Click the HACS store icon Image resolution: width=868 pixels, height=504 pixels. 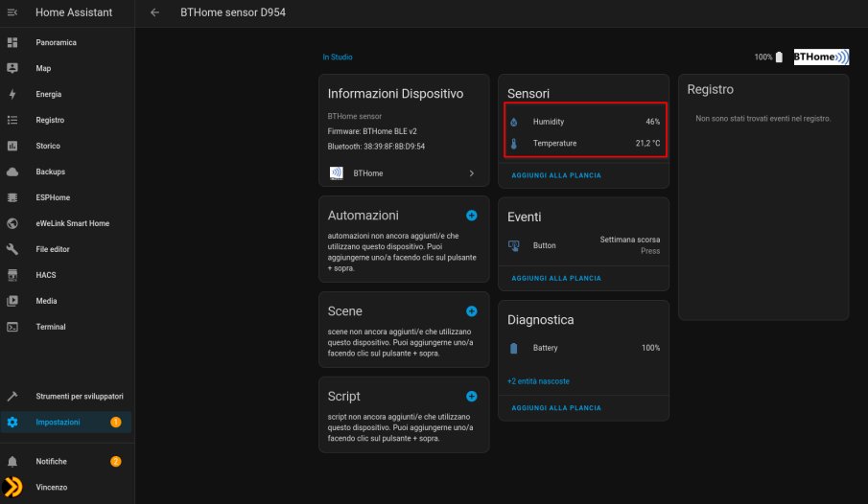coord(12,275)
